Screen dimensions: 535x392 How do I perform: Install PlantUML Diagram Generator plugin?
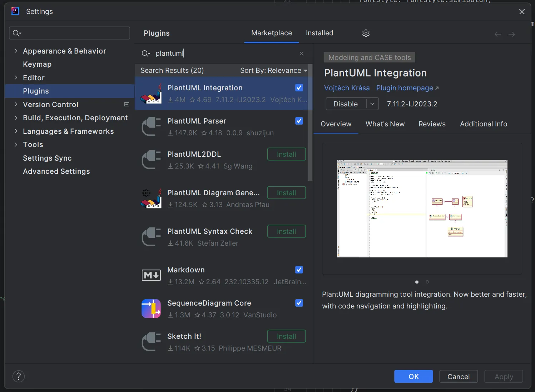[286, 193]
